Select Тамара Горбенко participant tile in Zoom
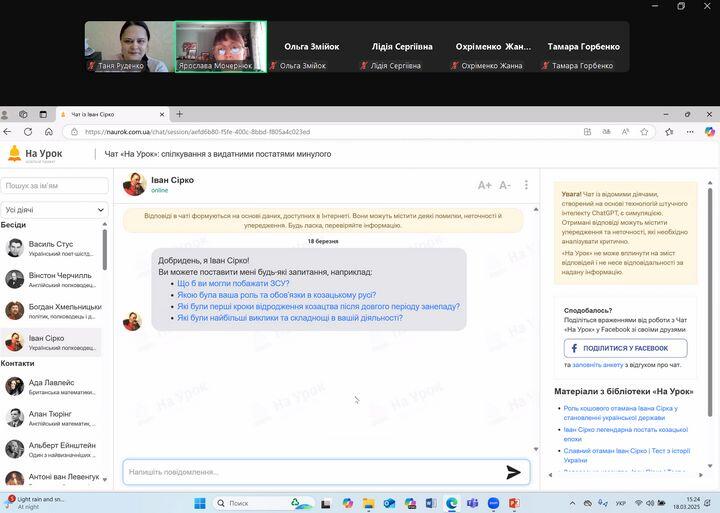 coord(583,46)
